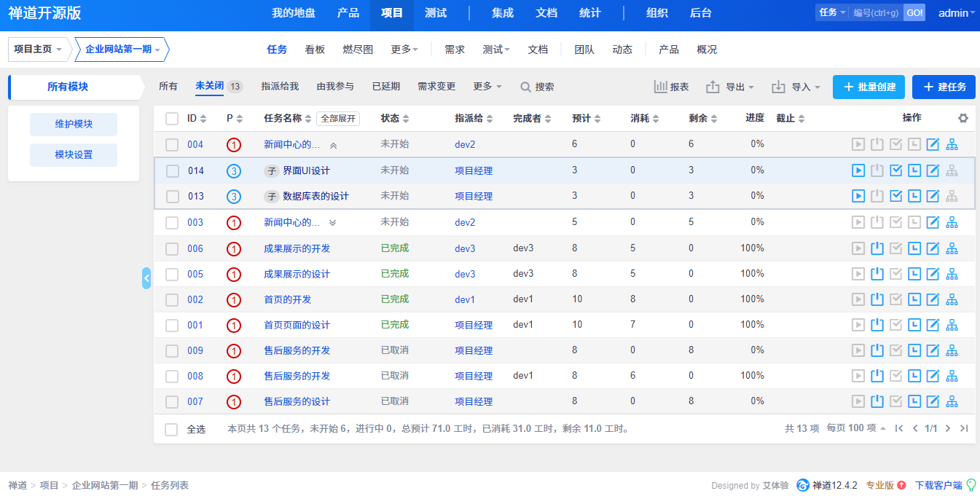The height and width of the screenshot is (496, 980).
Task: Open the 企业网站第一期 project switcher
Action: (x=122, y=50)
